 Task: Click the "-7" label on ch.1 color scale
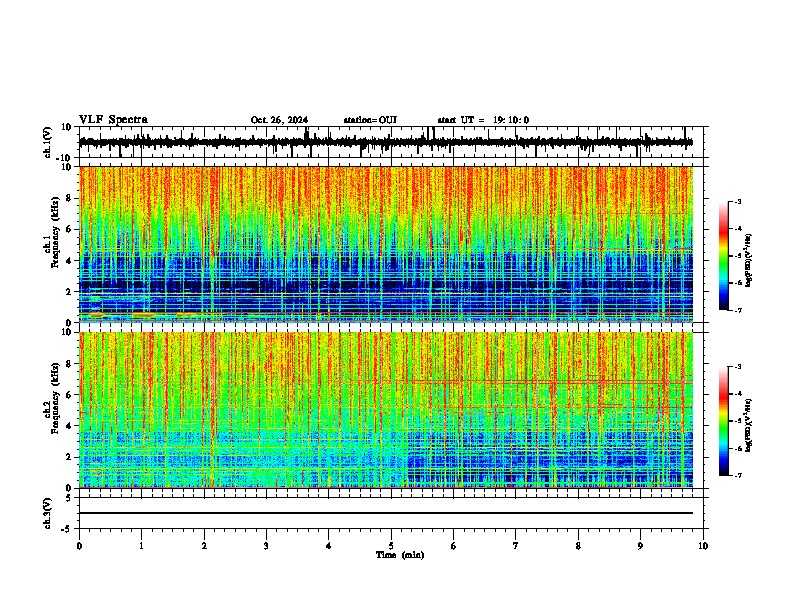click(737, 310)
